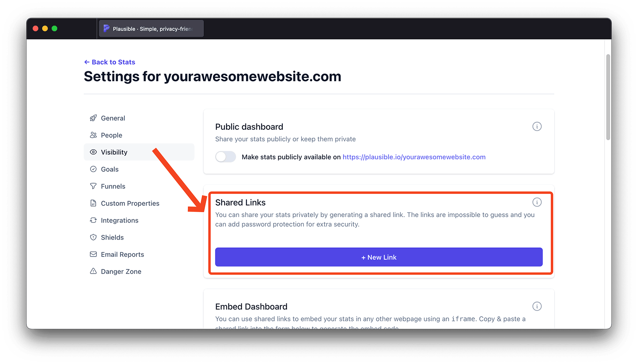The height and width of the screenshot is (364, 638).
Task: Open Shared Links info icon
Action: [x=537, y=202]
